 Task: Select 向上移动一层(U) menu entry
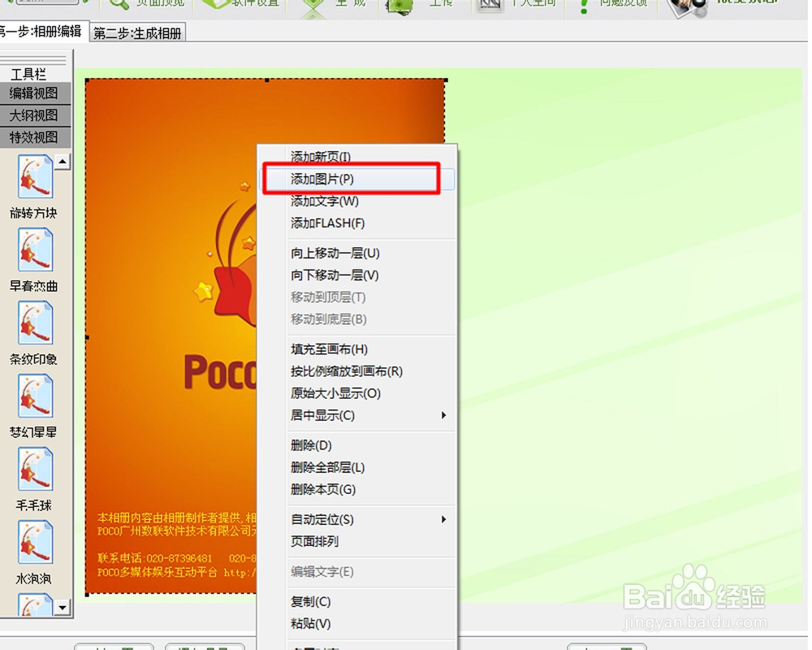pyautogui.click(x=357, y=253)
